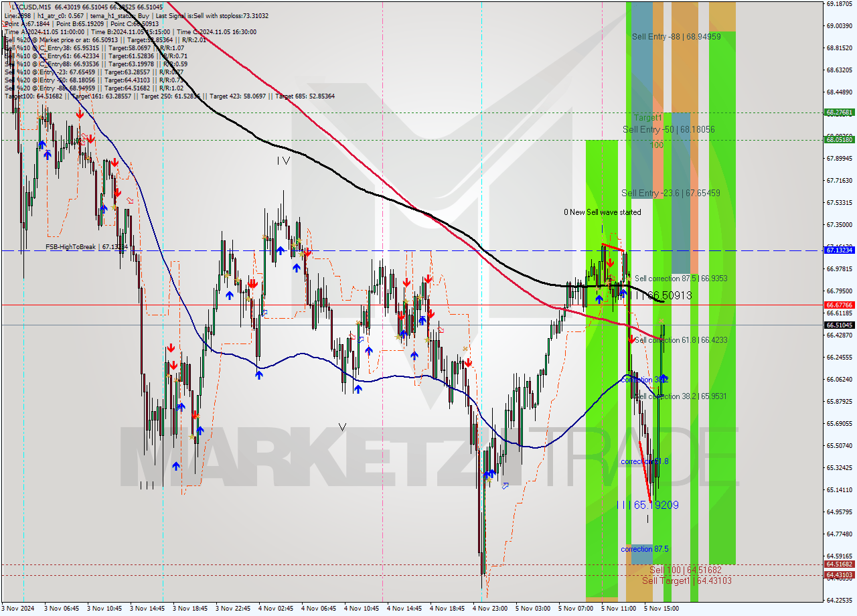Select the green 68.27681 price tag
Screen dimensions: 857x616
[x=839, y=112]
